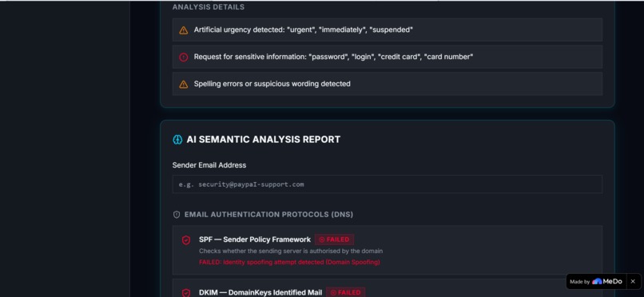Select the Spelling errors or suspicious wording text
644x297 pixels.
point(272,84)
